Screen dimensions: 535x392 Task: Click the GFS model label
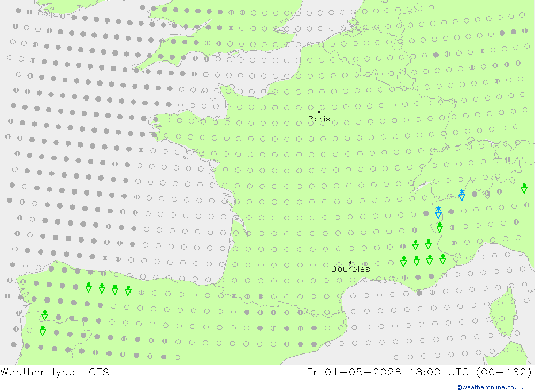[x=99, y=372]
